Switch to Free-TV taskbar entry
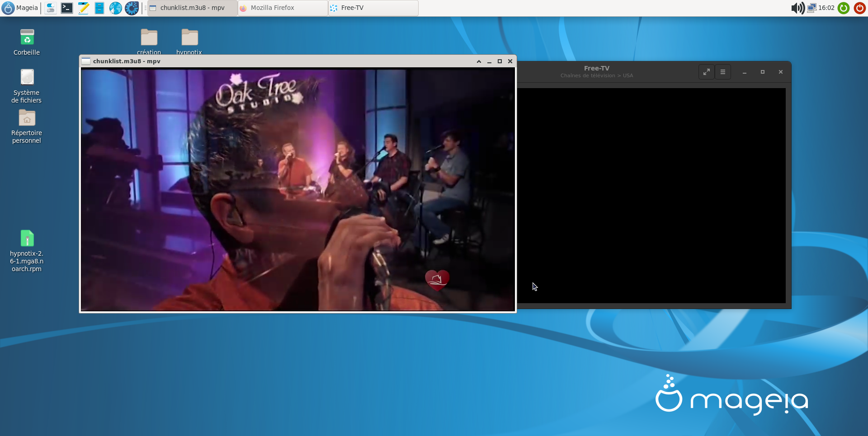The image size is (868, 436). (373, 8)
